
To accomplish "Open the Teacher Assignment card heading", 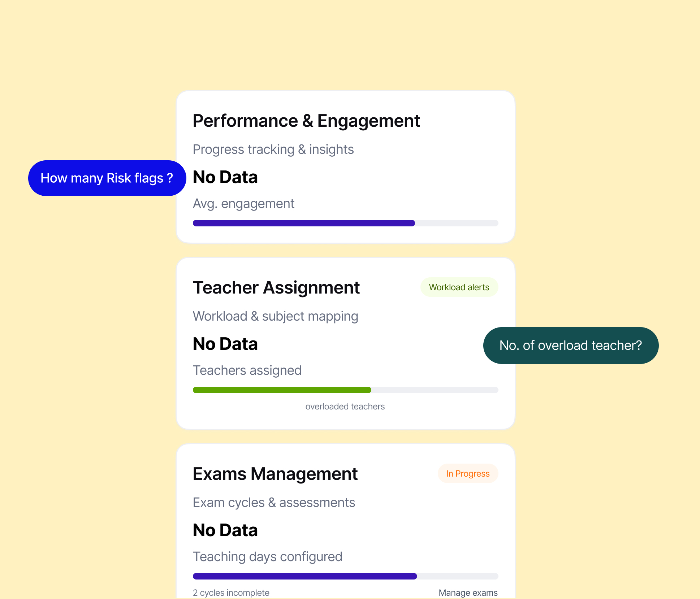I will click(276, 287).
